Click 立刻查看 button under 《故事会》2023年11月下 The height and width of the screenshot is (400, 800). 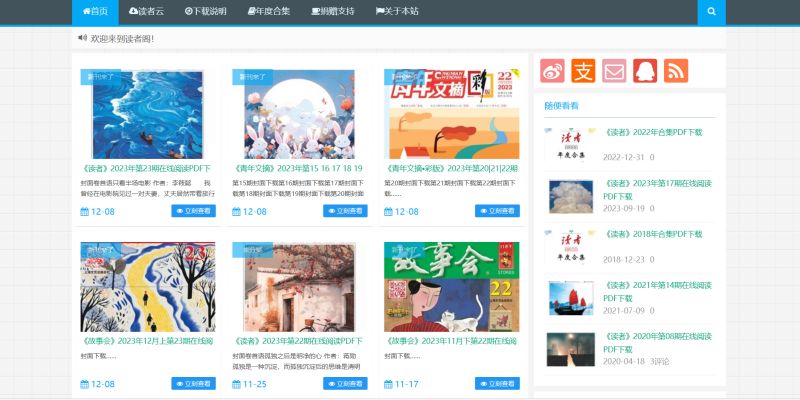click(497, 384)
